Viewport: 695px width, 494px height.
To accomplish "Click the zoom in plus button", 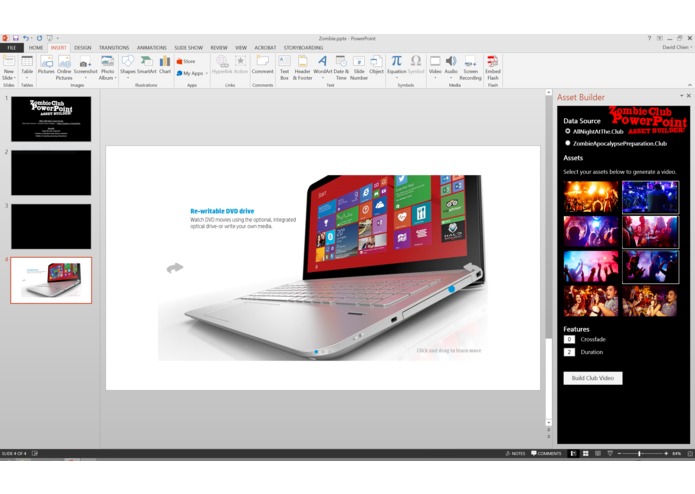I will pyautogui.click(x=666, y=453).
